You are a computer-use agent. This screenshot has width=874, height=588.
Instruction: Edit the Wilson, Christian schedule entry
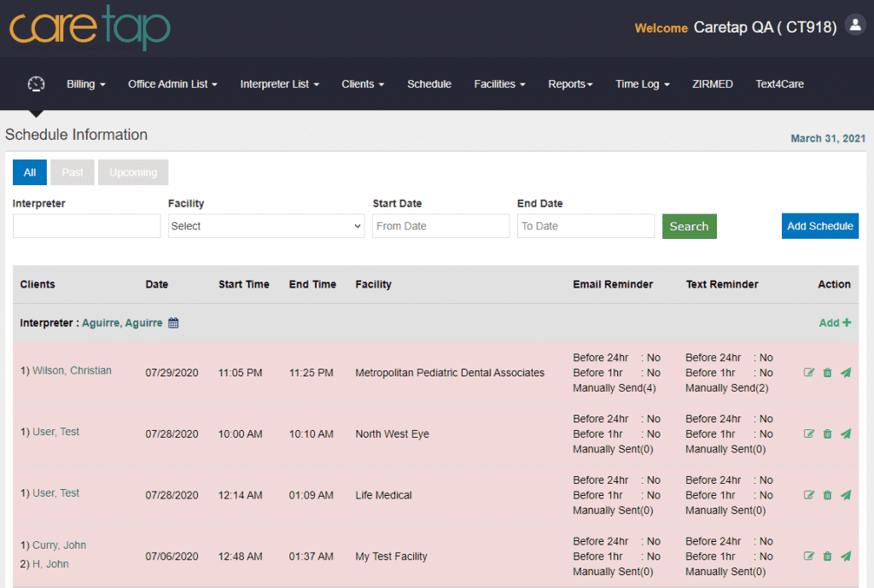tap(809, 373)
